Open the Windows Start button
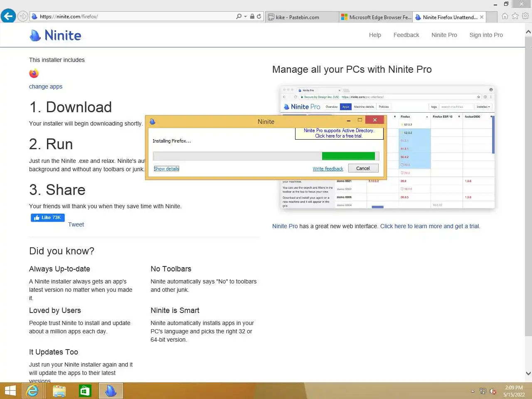The image size is (532, 399). [10, 391]
